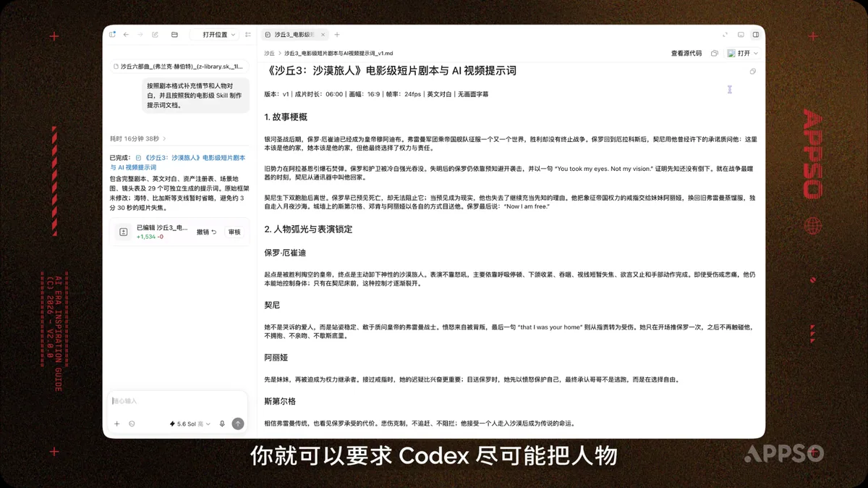
Task: Click 撤销 to undo the edit
Action: tap(206, 232)
